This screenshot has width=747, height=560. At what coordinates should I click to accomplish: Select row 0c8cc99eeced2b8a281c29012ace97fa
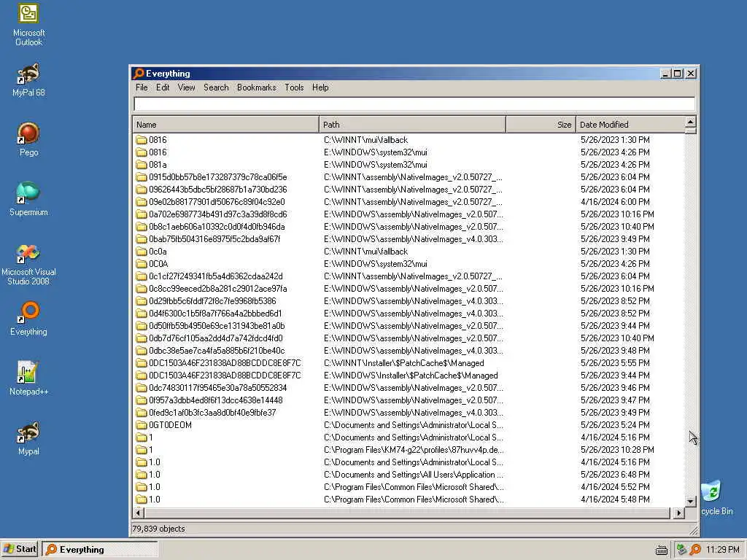point(409,289)
